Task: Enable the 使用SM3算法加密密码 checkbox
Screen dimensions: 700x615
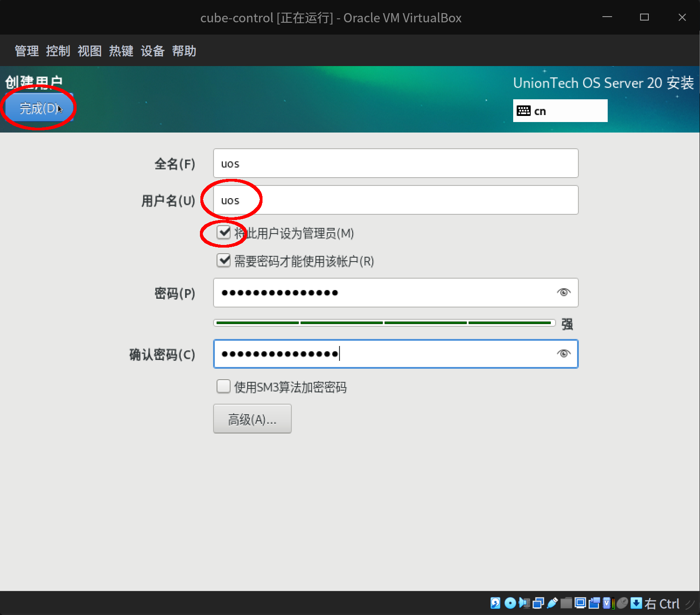Action: tap(223, 386)
